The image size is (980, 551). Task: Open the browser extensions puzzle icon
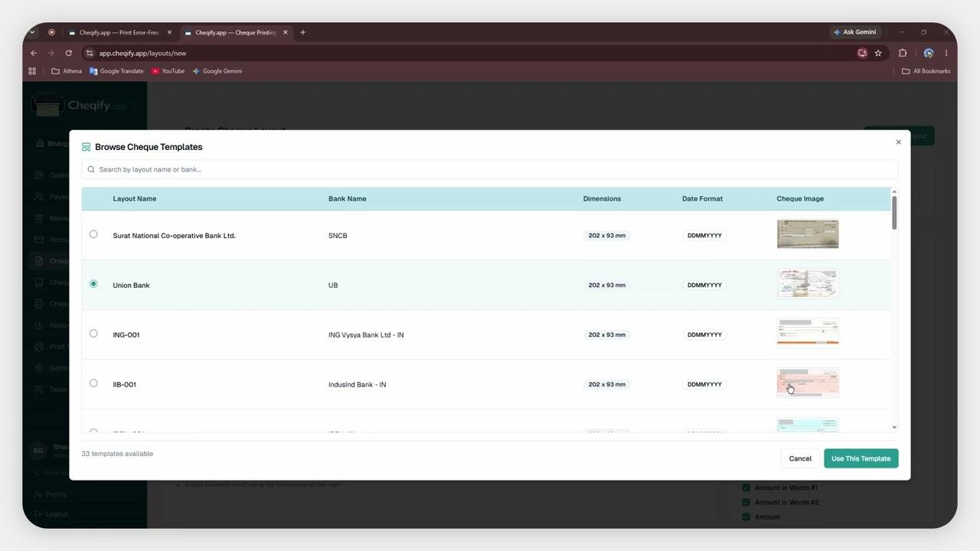tap(903, 53)
